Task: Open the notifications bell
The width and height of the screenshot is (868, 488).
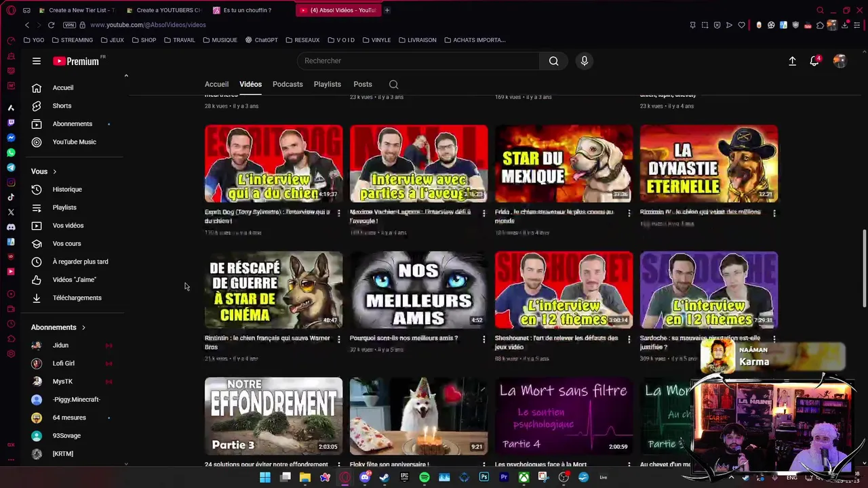Action: 814,61
